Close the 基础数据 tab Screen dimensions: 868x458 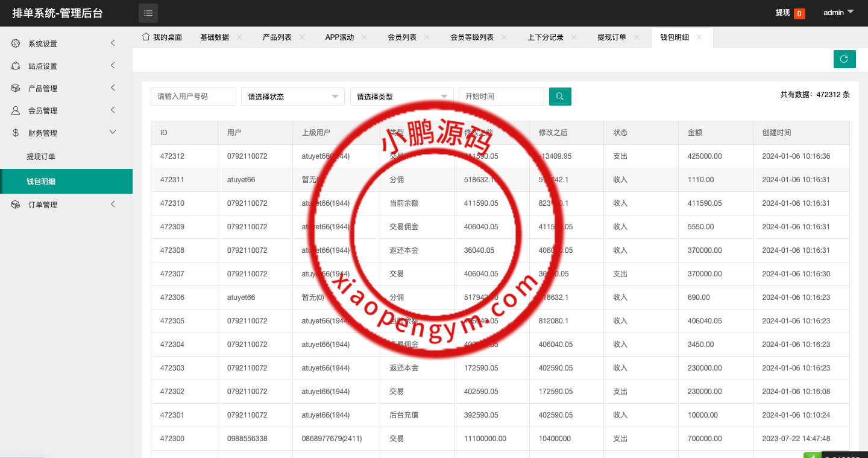[239, 37]
